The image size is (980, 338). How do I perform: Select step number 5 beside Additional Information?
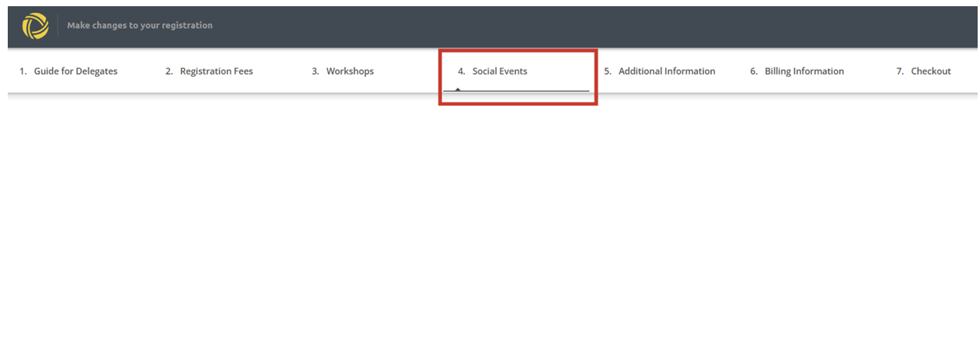(608, 71)
